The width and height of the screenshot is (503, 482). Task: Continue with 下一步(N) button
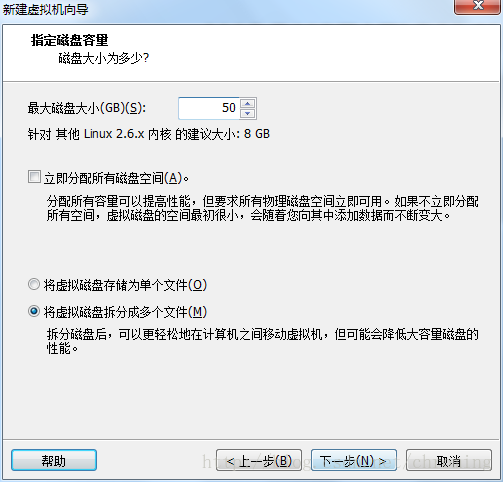coord(354,460)
